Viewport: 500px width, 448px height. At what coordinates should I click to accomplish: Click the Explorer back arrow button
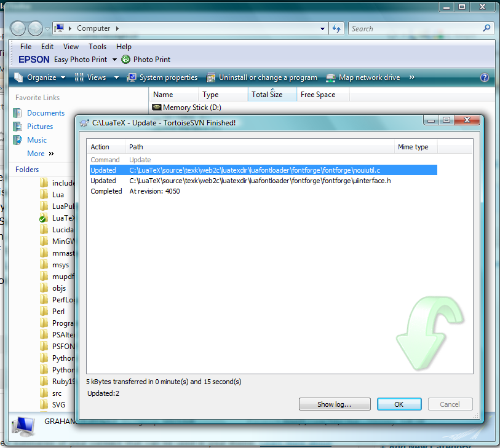click(18, 28)
